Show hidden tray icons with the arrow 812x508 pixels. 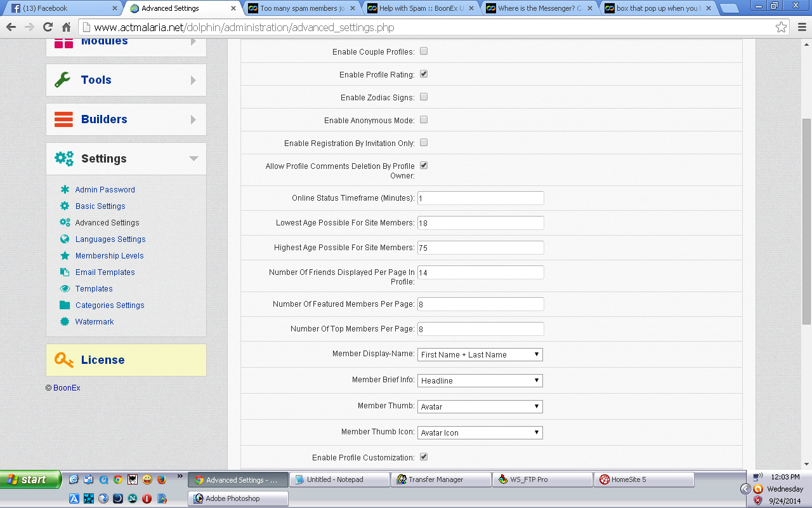pyautogui.click(x=746, y=489)
